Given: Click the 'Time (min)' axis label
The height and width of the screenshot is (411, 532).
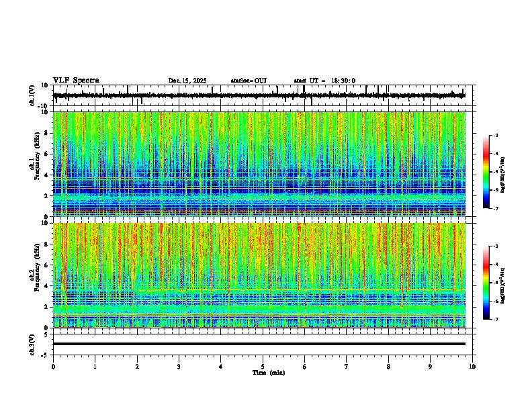Looking at the screenshot, I should pyautogui.click(x=269, y=373).
